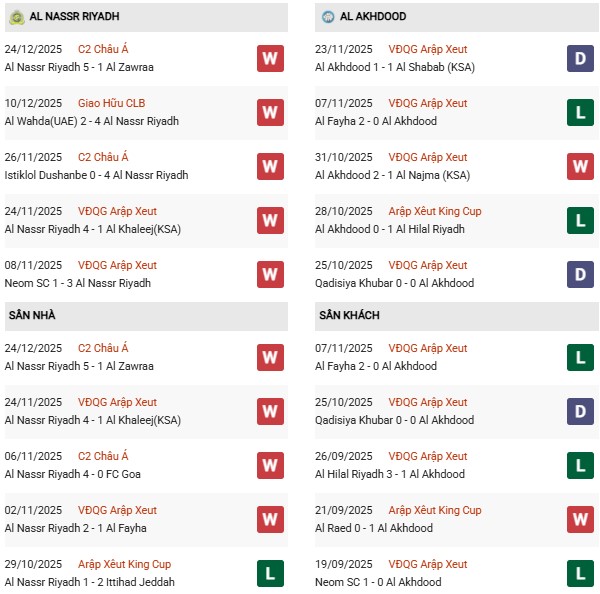Select the SÂN NHÀ section header

pos(30,315)
